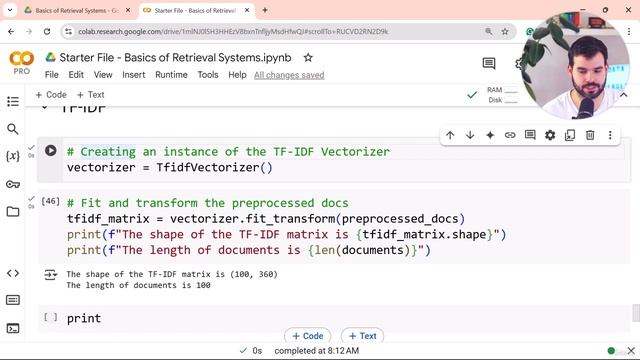Open find and replace search panel

[x=13, y=129]
